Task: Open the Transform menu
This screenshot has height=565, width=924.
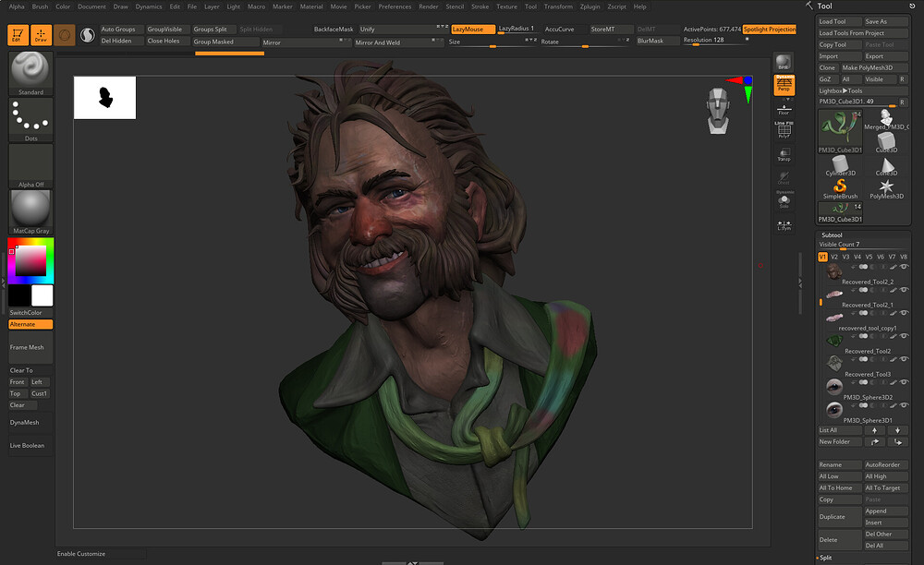Action: (x=558, y=6)
